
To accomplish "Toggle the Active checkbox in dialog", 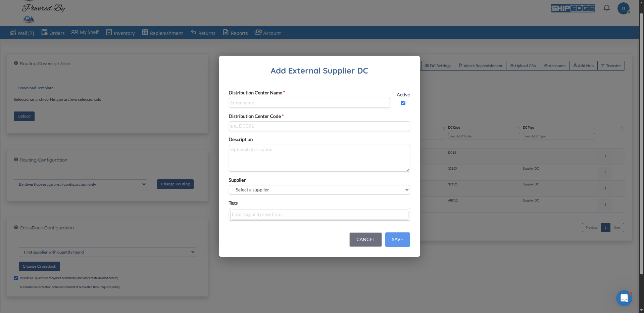I will [x=403, y=103].
